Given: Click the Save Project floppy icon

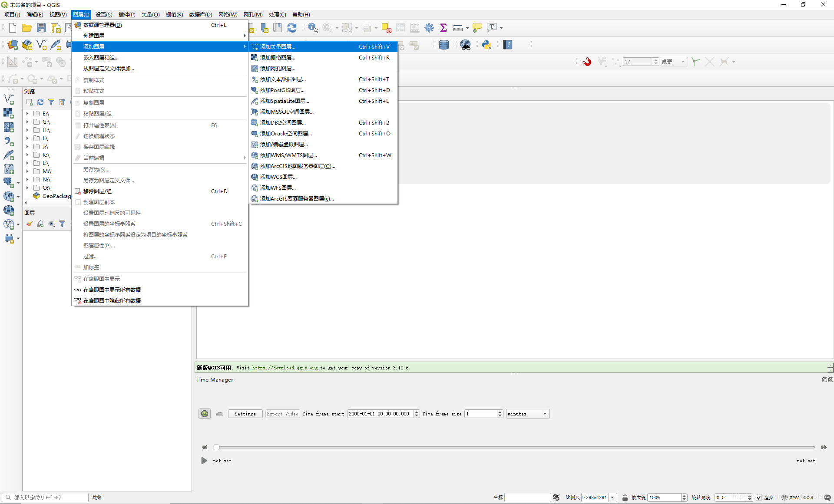Looking at the screenshot, I should [41, 28].
